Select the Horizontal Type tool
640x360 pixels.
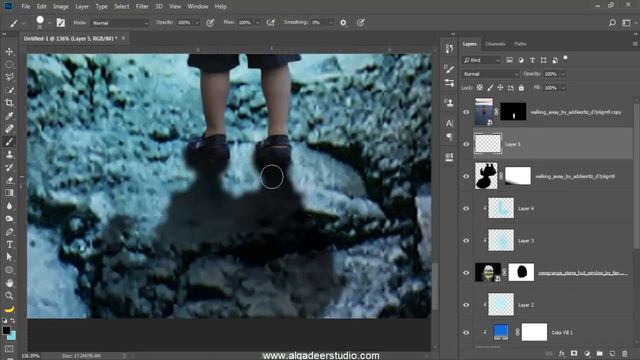tap(9, 244)
